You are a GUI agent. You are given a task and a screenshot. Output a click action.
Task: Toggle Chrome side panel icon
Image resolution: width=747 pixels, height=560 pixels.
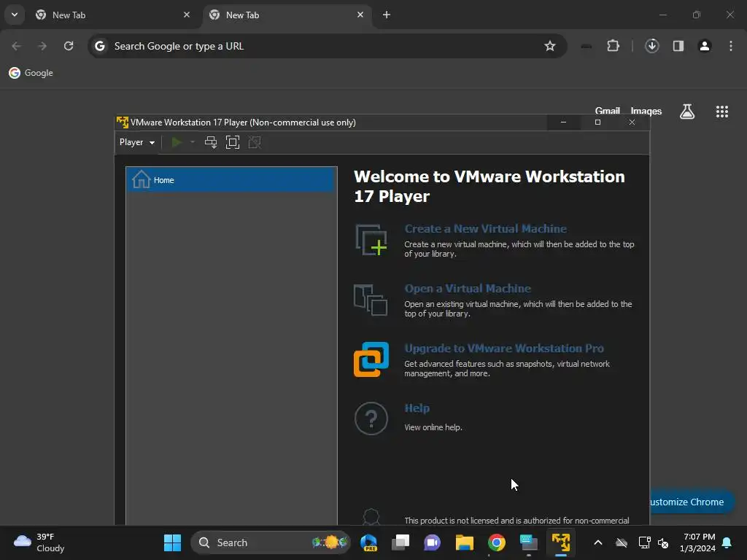tap(678, 46)
